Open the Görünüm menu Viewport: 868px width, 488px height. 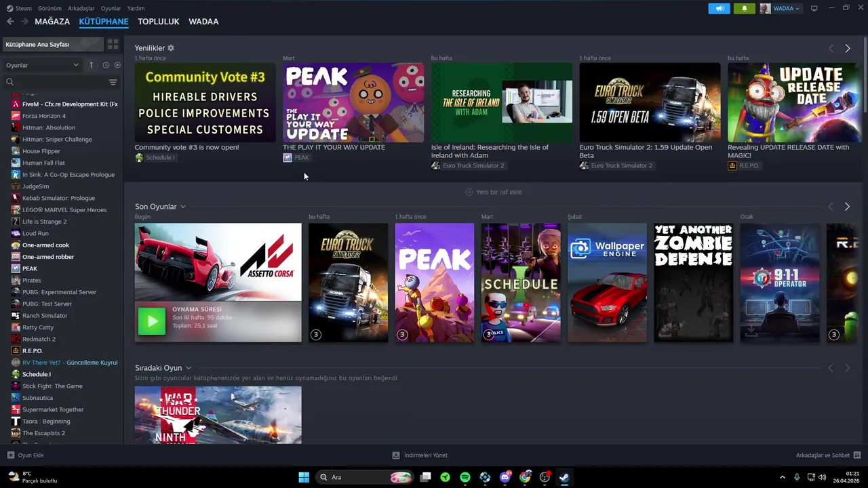point(50,8)
